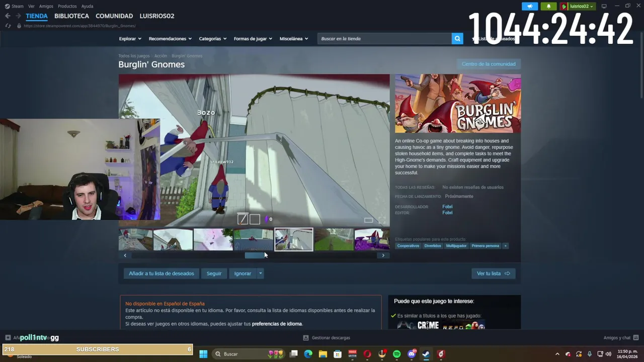Viewport: 644px width, 362px height.
Task: Click the Todos los juegos breadcrumb
Action: [x=134, y=56]
